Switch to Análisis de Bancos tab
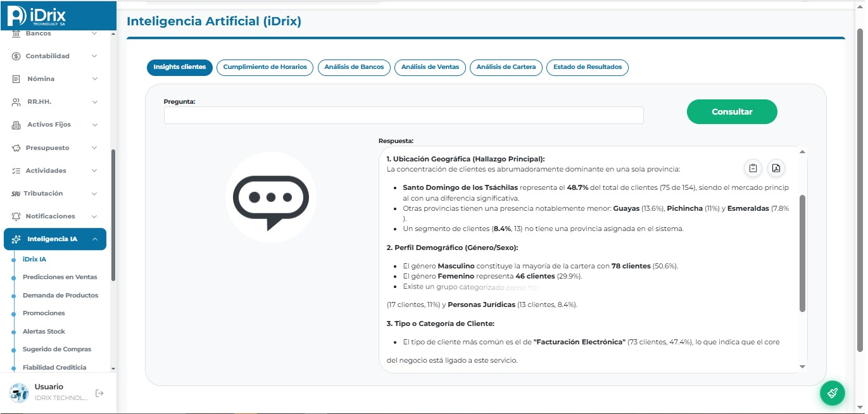 [x=354, y=67]
